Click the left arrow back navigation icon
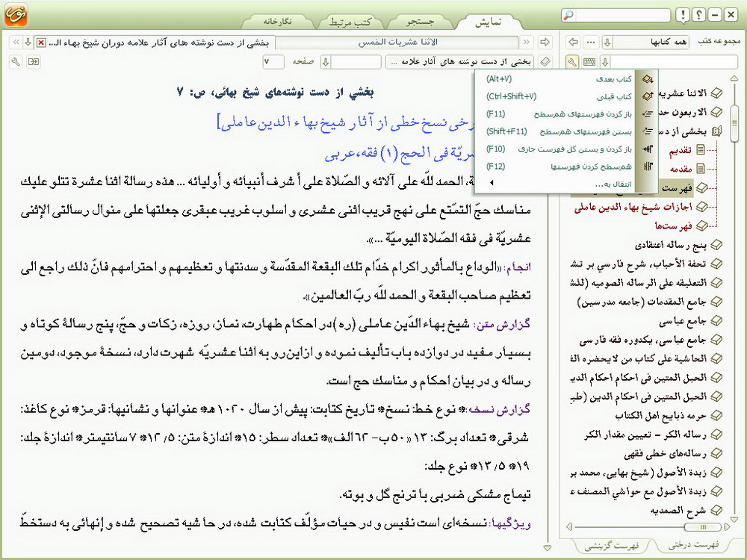 coord(574,42)
